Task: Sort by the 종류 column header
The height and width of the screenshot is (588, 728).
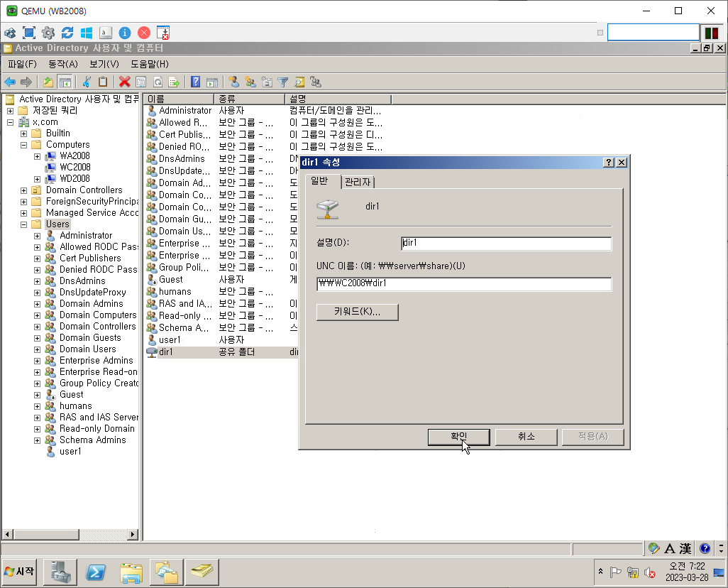Action: pyautogui.click(x=249, y=99)
